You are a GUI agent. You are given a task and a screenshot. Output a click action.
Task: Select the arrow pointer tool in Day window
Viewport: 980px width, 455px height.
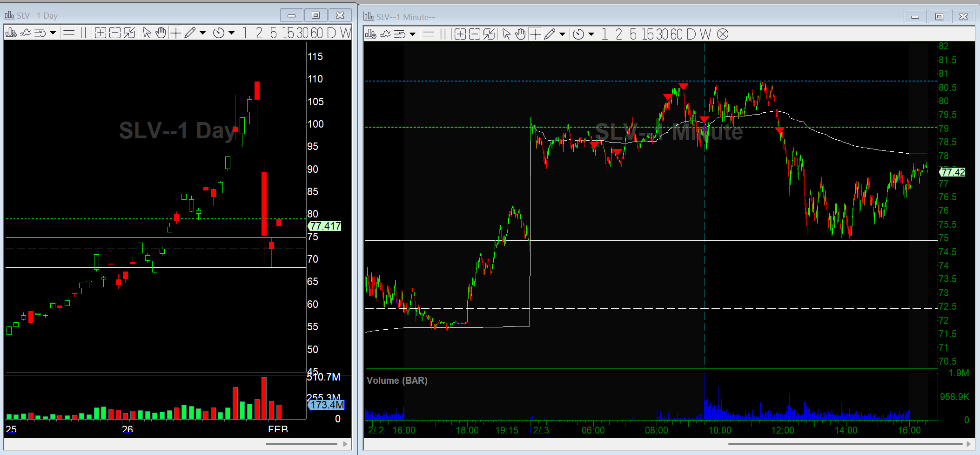click(x=147, y=33)
